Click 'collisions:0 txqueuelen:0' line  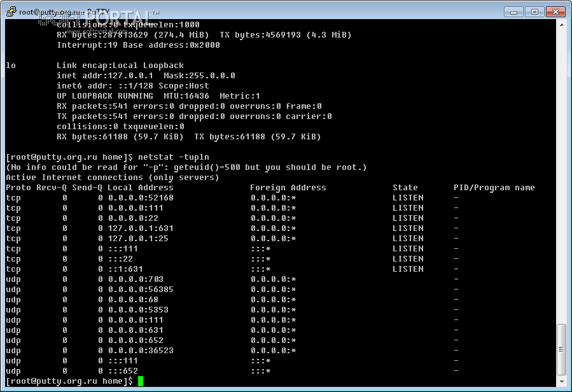click(x=120, y=127)
